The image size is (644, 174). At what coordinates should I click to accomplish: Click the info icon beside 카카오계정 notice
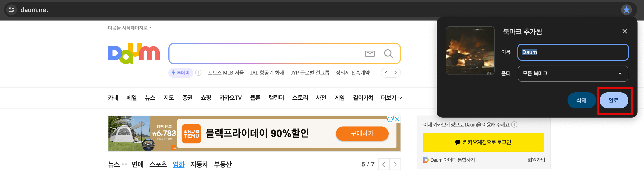(x=514, y=124)
